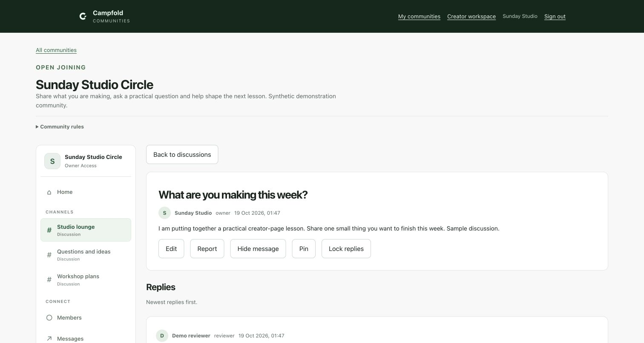This screenshot has height=343, width=644.
Task: Click the S avatar of Sunday Studio Circle
Action: [x=52, y=161]
